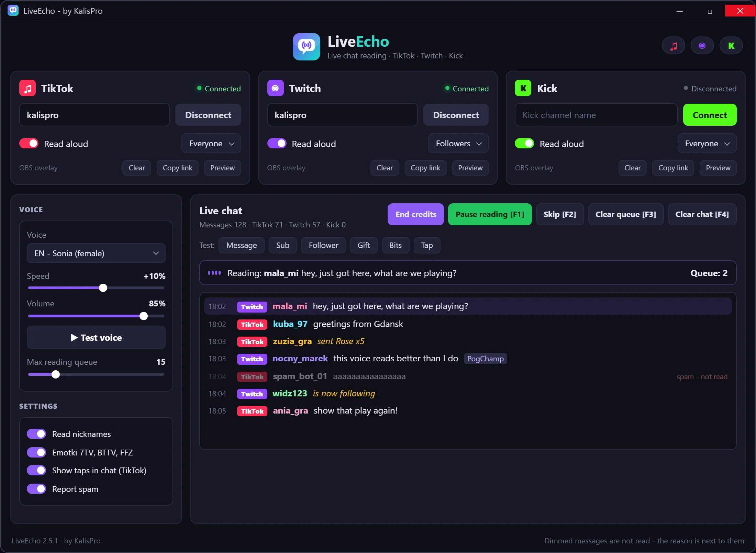Screen dimensions: 756x553
Task: Click the reading indicator bars icon
Action: point(214,273)
